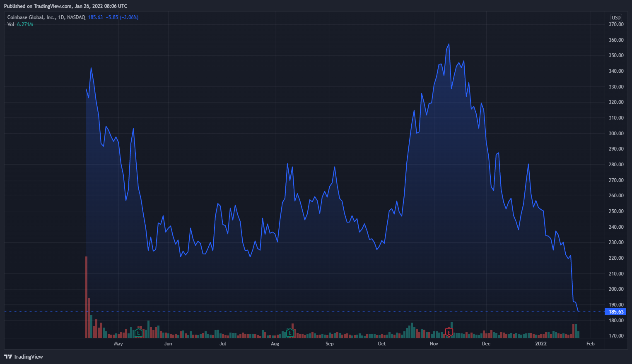Click the 260.00 price axis label
Viewport: 632px width, 364px height.
(616, 196)
